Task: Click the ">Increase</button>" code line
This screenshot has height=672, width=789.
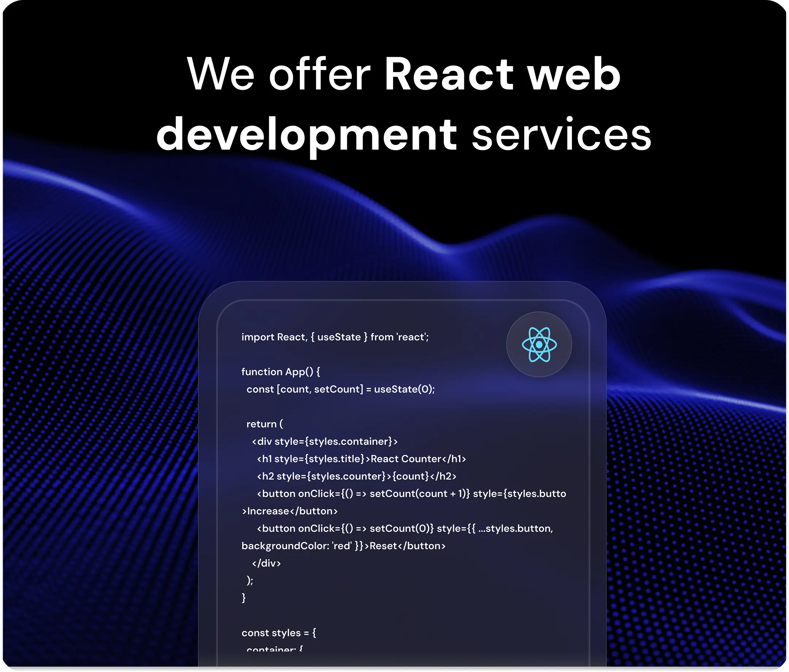Action: 289,511
